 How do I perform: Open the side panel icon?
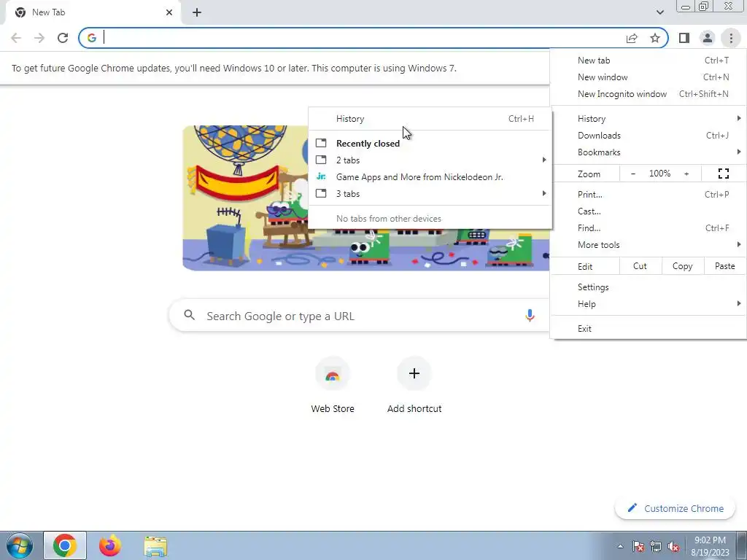[684, 38]
